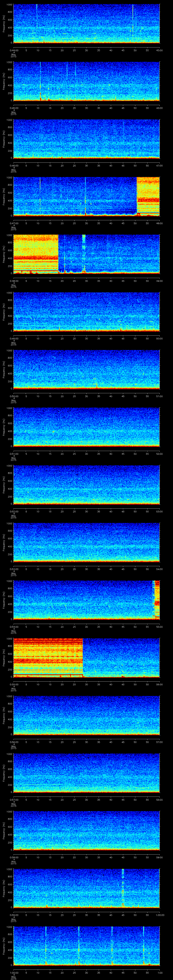Image resolution: width=173 pixels, height=980 pixels.
Task: Click the spectrogram panel starting at 0:46:00
Action: (x=87, y=139)
